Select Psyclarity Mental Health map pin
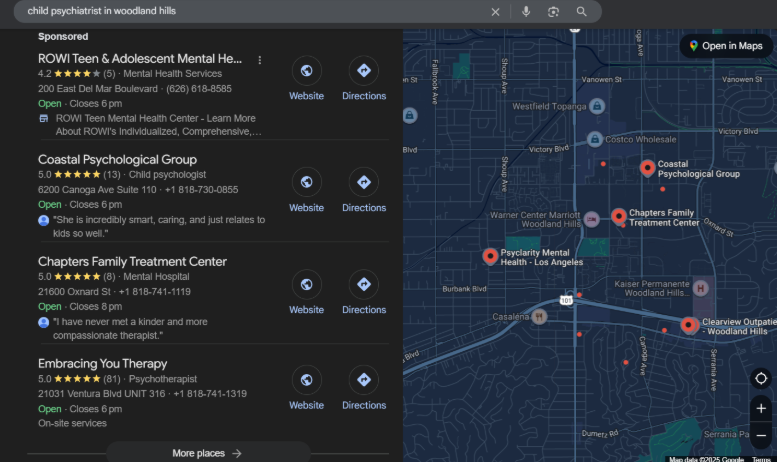 point(490,256)
